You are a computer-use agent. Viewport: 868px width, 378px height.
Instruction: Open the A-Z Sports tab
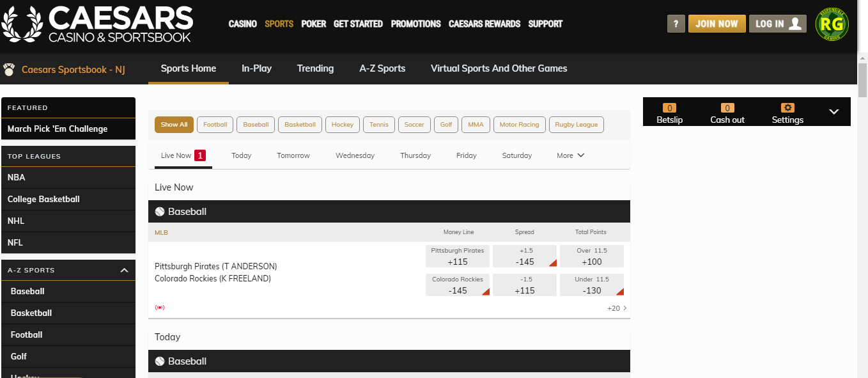(382, 68)
